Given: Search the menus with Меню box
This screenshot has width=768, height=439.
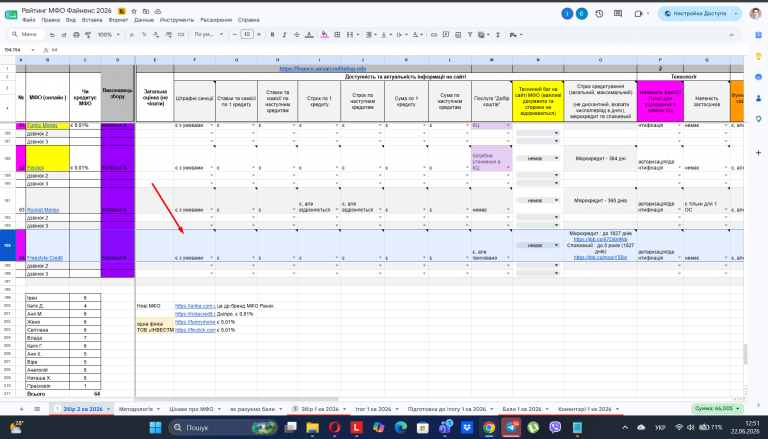Looking at the screenshot, I should [27, 34].
